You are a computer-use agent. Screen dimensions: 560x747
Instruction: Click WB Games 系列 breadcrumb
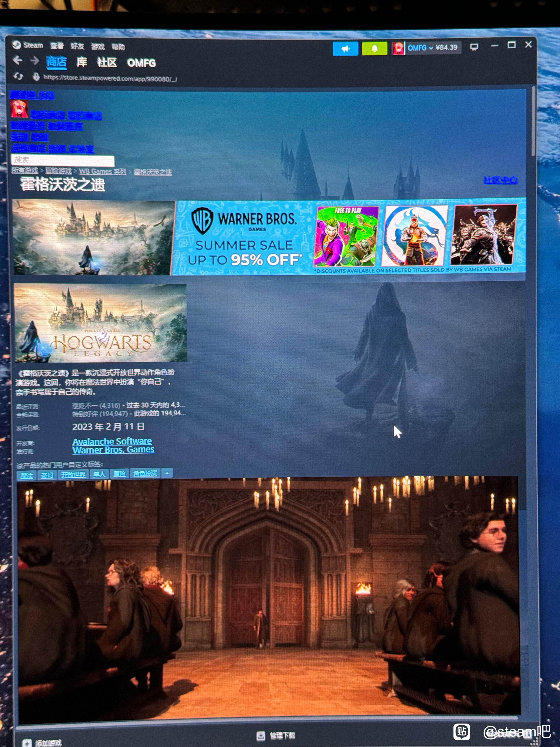tap(103, 171)
